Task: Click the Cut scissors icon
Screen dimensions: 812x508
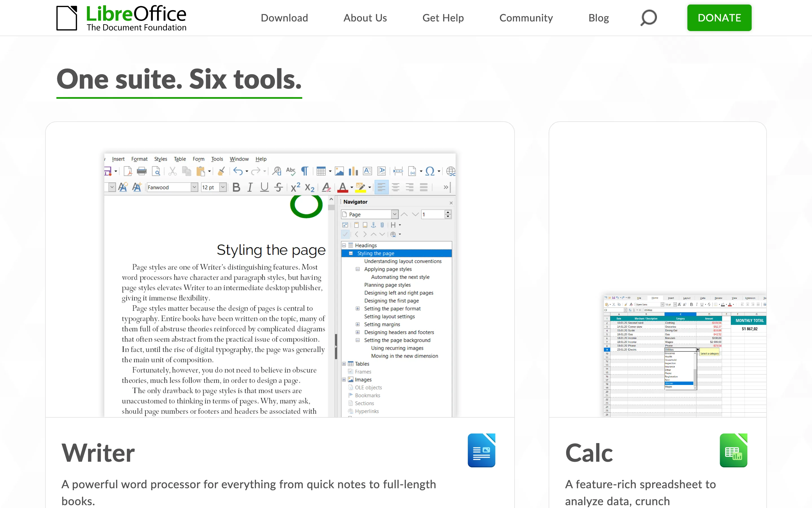Action: tap(173, 171)
